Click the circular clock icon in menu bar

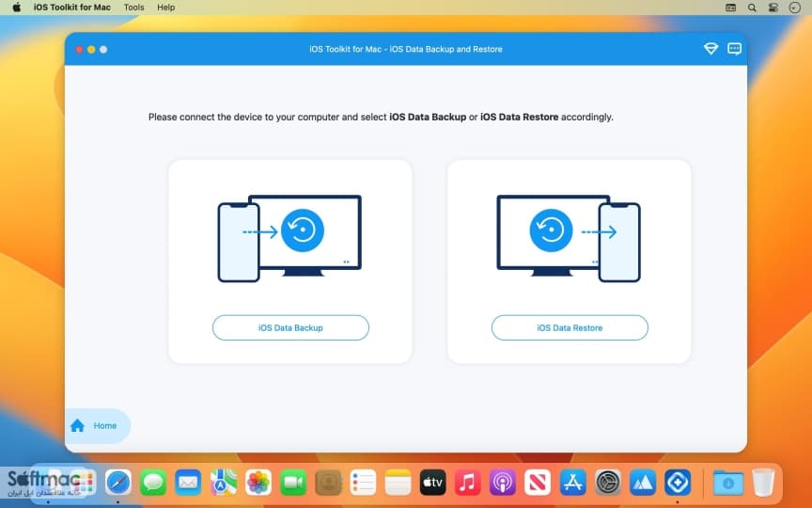[x=794, y=8]
